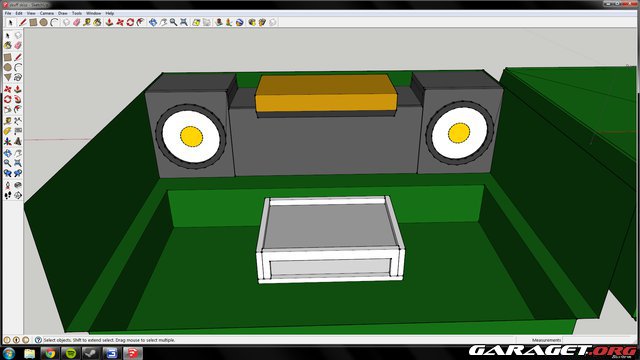
Task: Select the Orbit tool in top toolbar
Action: point(153,22)
